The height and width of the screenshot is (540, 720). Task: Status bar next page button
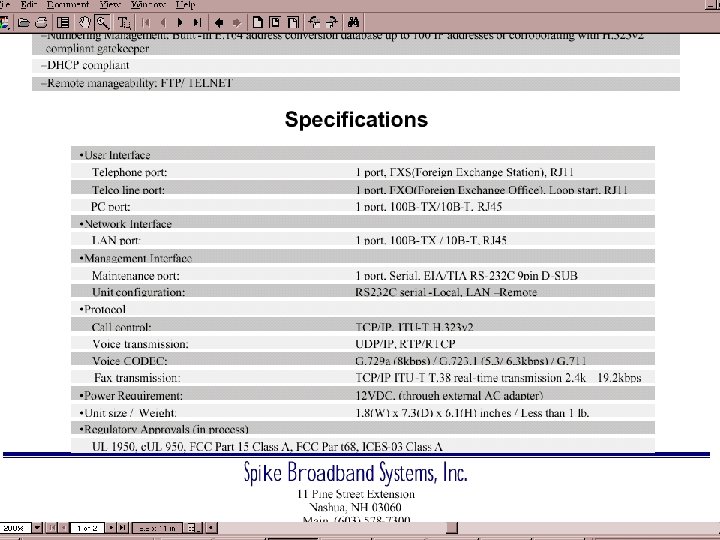111,528
